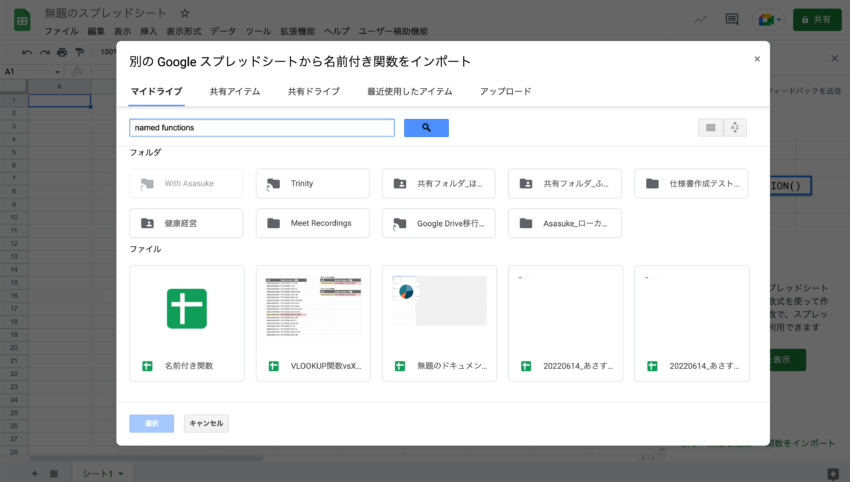Open the all sheets list button
This screenshot has height=482, width=850.
click(x=54, y=473)
